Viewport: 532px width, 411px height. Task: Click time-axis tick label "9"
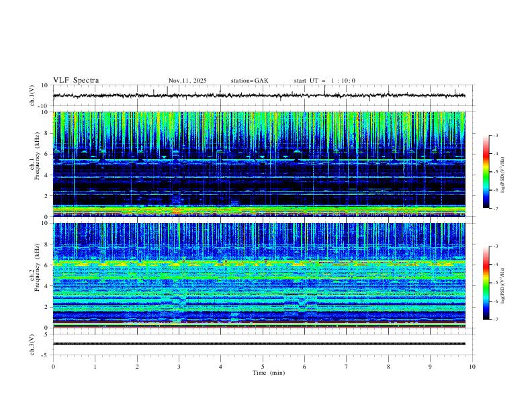click(x=430, y=367)
